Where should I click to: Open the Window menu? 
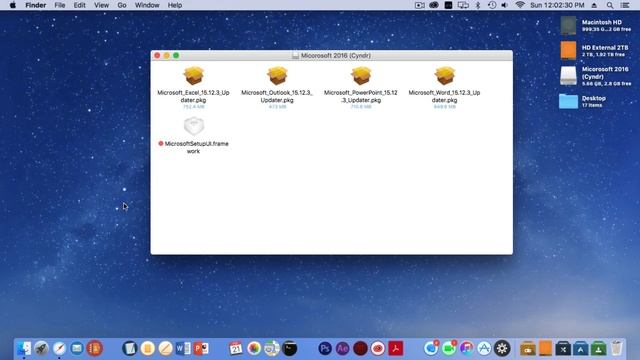147,5
